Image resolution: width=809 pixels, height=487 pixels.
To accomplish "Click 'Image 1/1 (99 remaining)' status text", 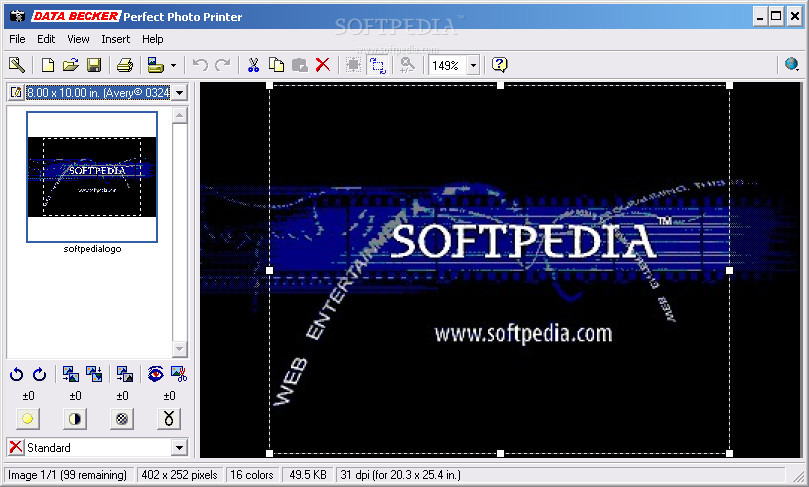I will pyautogui.click(x=68, y=475).
